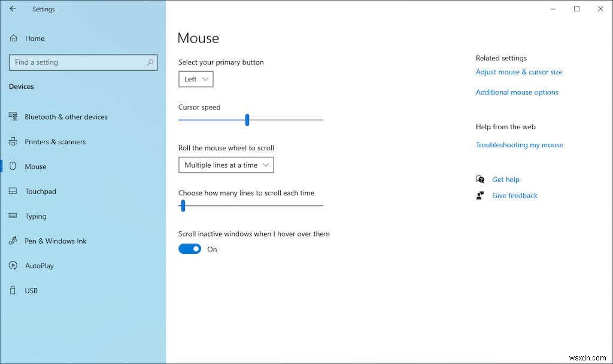Click the Help from the web heading
The height and width of the screenshot is (364, 613).
pyautogui.click(x=505, y=127)
